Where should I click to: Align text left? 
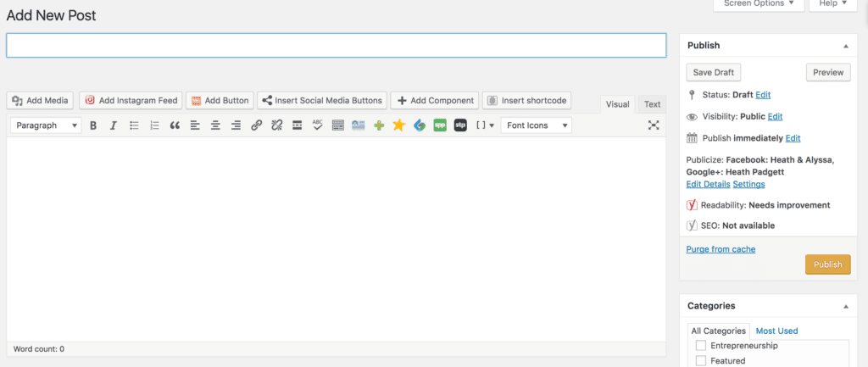click(x=195, y=125)
